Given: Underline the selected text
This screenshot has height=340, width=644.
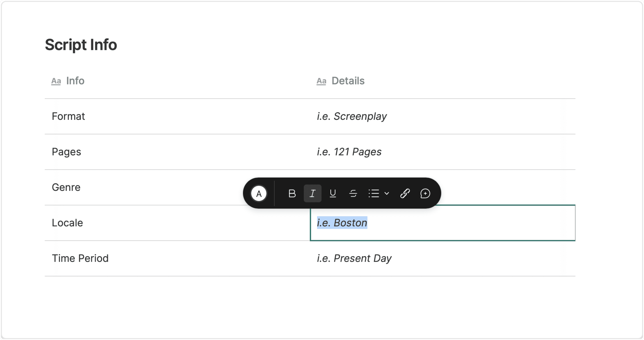Looking at the screenshot, I should click(x=333, y=194).
